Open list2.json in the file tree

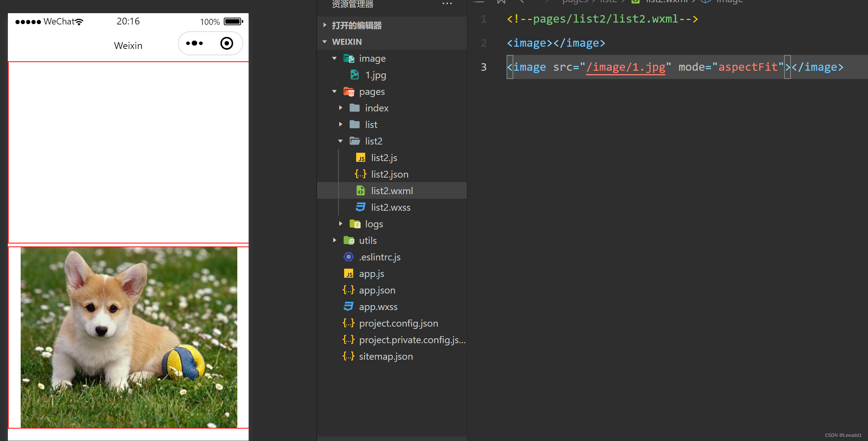(x=389, y=174)
